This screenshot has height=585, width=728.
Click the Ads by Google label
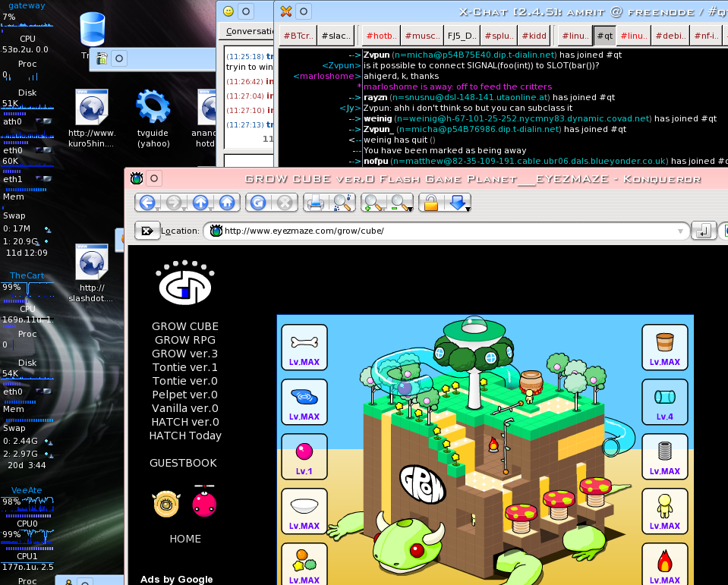coord(176,579)
